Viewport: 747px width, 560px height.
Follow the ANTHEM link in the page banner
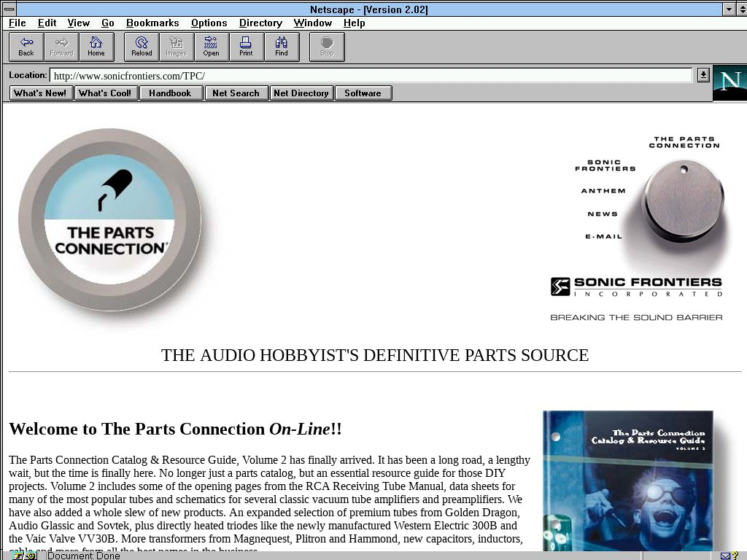(603, 191)
